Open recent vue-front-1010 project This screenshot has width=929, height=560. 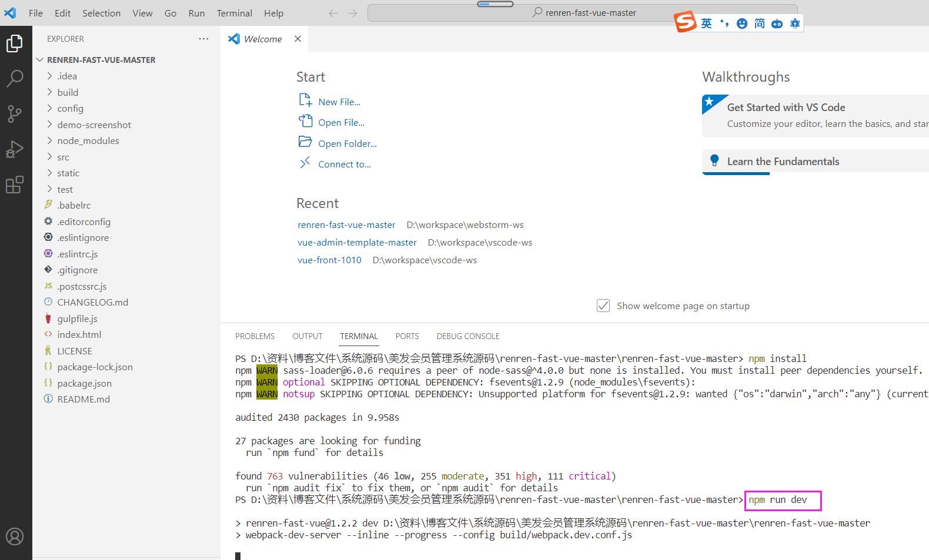pos(329,260)
